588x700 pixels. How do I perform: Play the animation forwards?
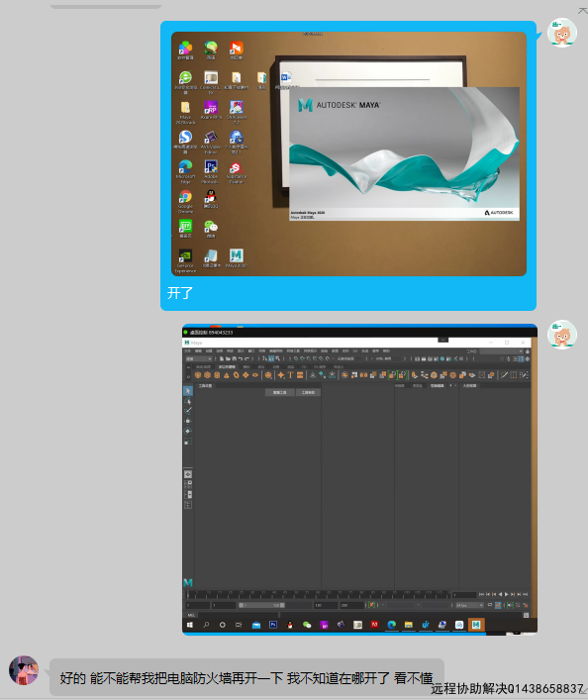coord(506,594)
